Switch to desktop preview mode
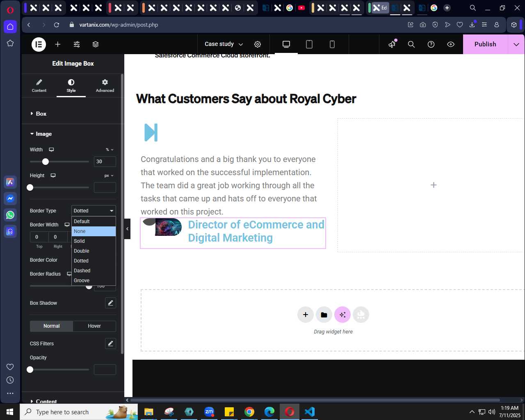 (x=286, y=44)
